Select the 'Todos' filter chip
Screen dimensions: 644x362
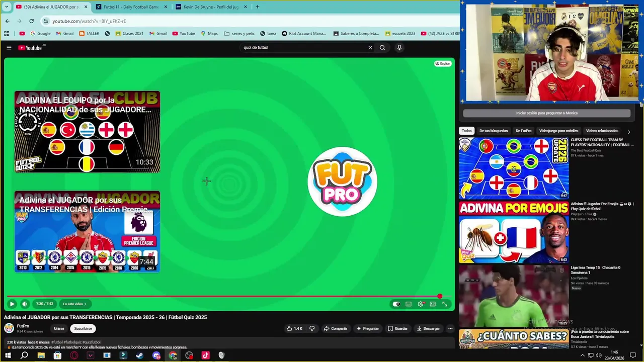[467, 131]
